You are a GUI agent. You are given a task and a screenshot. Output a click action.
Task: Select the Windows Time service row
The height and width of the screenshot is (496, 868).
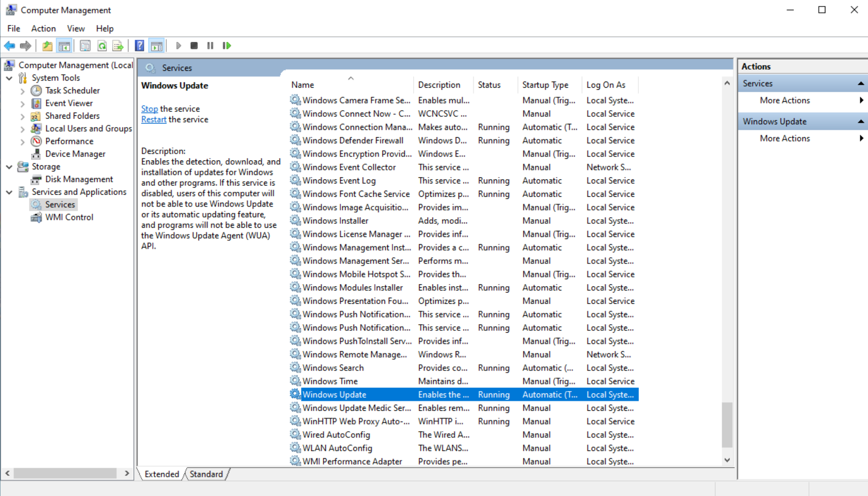(463, 381)
